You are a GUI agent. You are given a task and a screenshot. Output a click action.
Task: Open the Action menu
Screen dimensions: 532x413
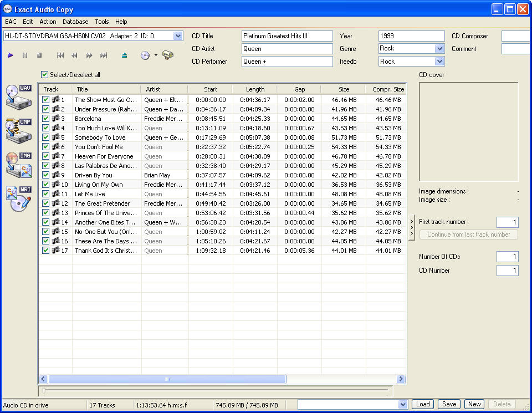(x=48, y=22)
